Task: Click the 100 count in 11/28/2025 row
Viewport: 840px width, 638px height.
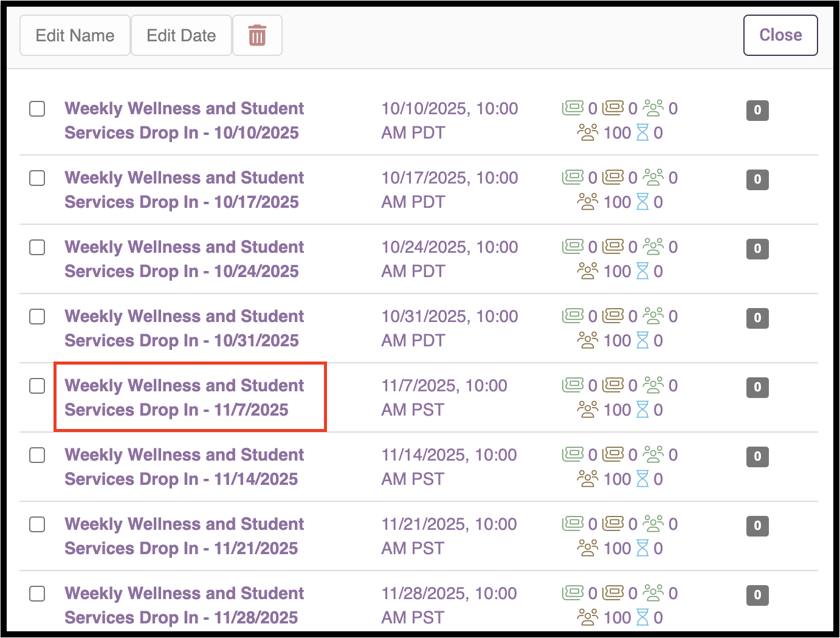Action: pyautogui.click(x=617, y=617)
